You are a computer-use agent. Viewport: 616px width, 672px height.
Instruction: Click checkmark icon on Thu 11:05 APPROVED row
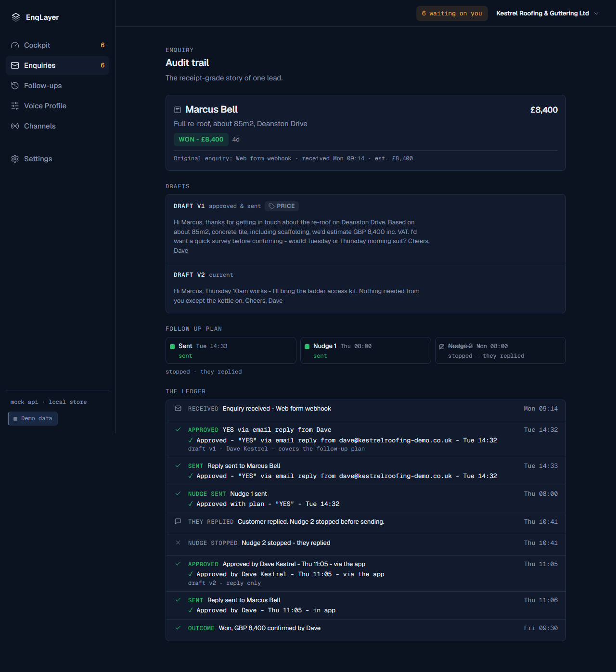(178, 564)
